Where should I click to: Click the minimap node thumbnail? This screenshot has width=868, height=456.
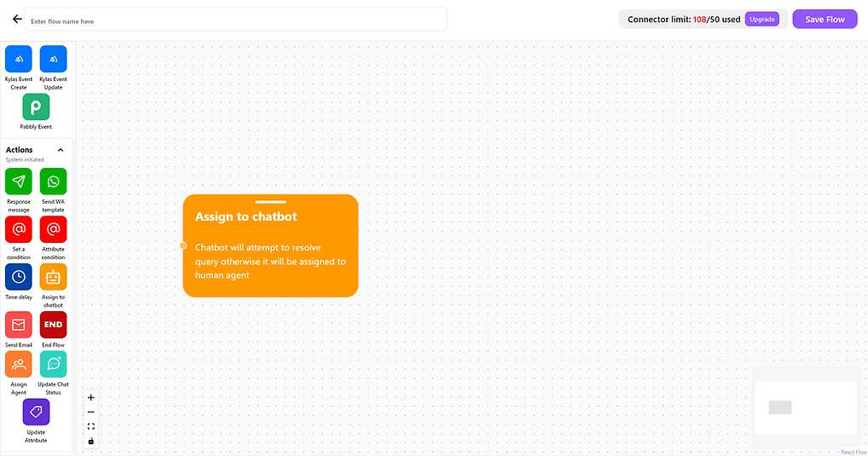[780, 407]
